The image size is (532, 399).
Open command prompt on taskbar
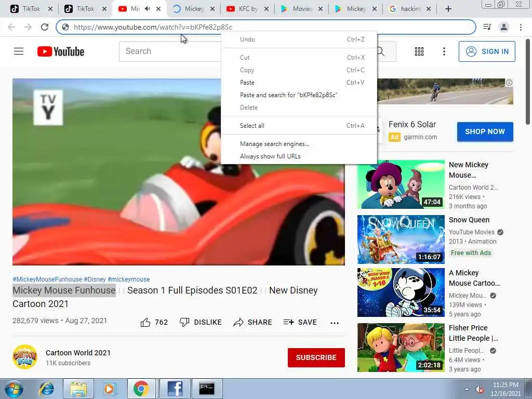point(207,389)
